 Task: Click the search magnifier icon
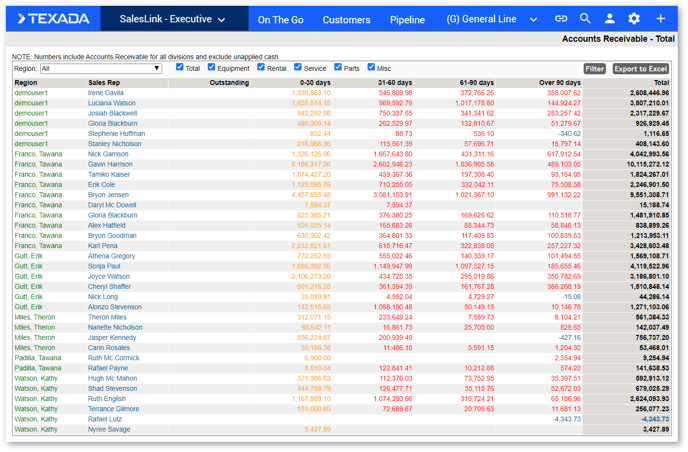pyautogui.click(x=585, y=19)
